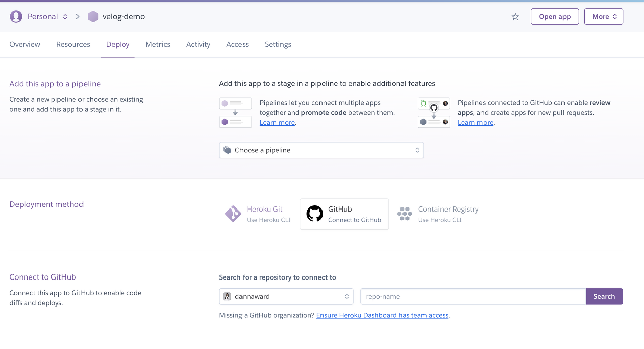Click the pipeline hexagon icon in Choose a pipeline
The image size is (644, 349).
[227, 150]
